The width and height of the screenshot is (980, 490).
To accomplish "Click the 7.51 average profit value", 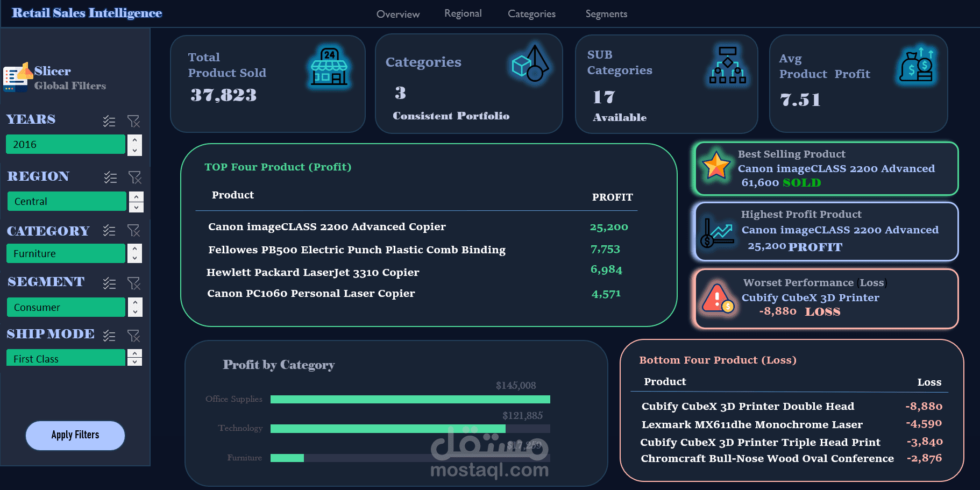I will [800, 100].
